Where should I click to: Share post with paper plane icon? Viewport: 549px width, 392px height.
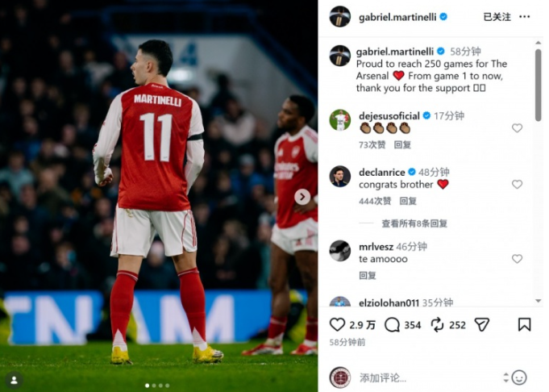[x=482, y=325]
